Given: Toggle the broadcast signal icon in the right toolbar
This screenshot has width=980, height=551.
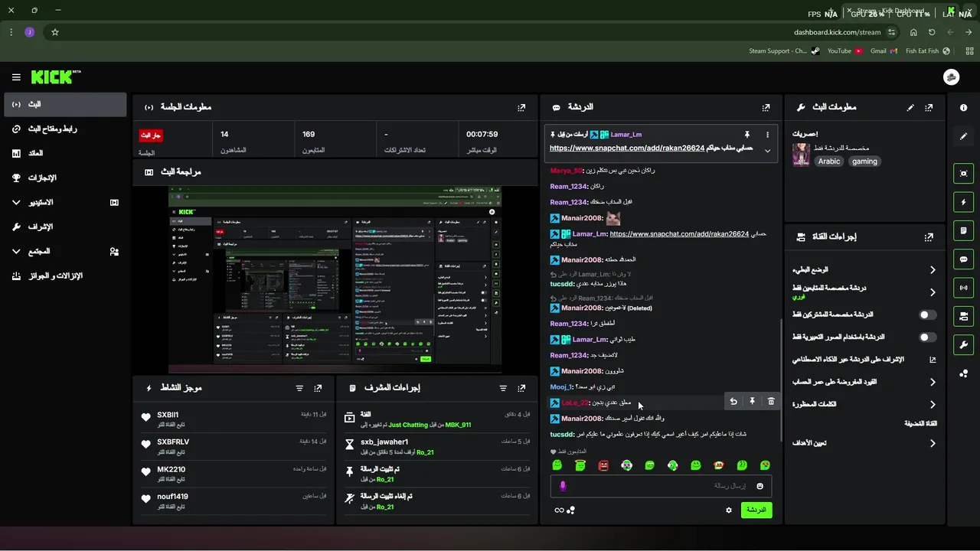Looking at the screenshot, I should [x=963, y=288].
